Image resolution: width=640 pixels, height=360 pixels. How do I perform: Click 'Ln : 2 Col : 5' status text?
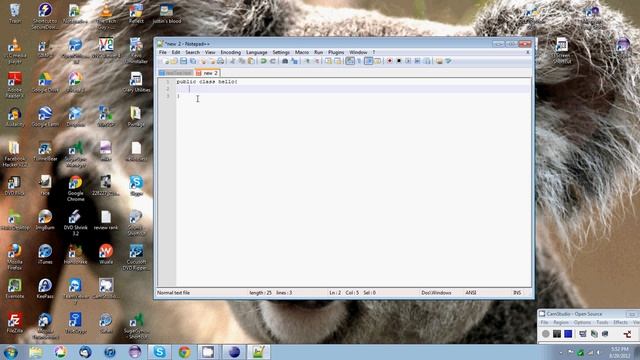pos(344,293)
